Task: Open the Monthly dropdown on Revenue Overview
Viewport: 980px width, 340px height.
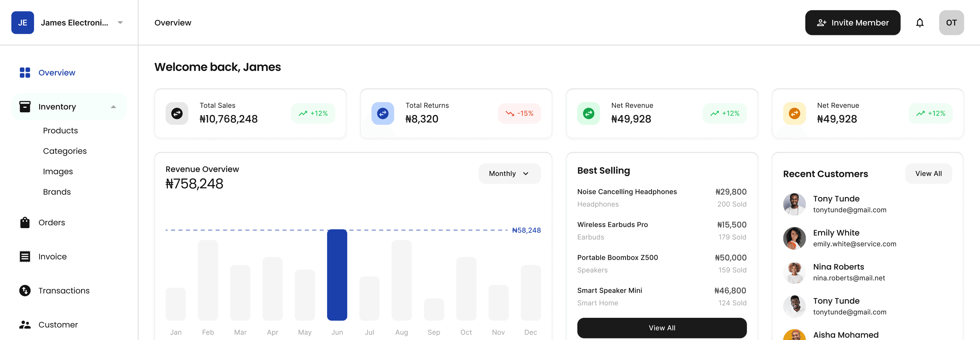Action: [509, 173]
